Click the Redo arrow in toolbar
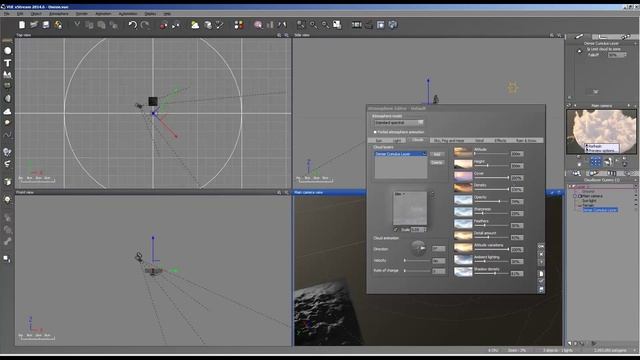640x360 pixels. (x=145, y=25)
